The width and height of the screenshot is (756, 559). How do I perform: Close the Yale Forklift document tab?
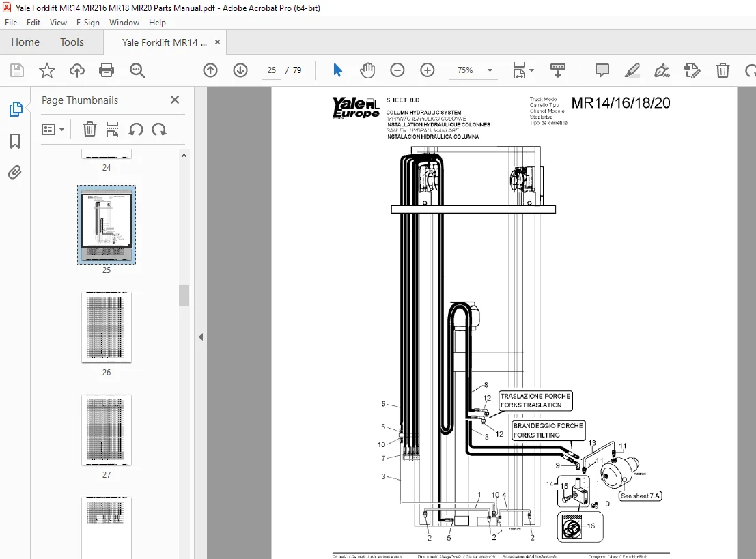point(217,42)
